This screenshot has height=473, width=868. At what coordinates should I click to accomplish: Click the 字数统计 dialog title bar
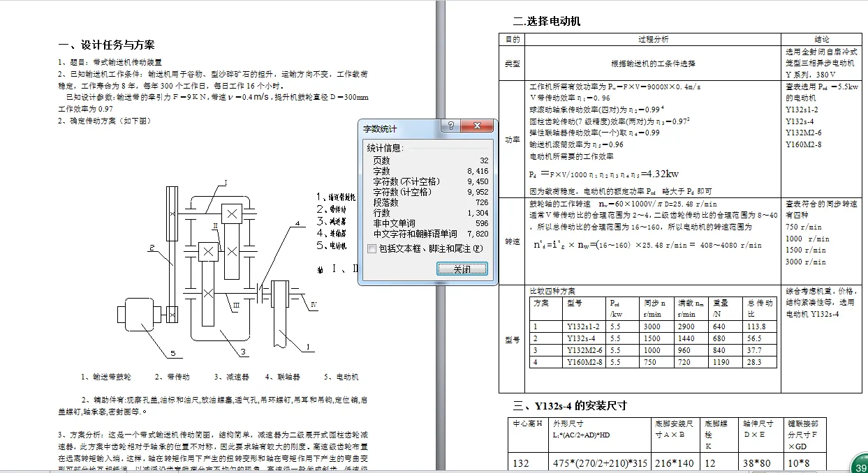coord(405,126)
